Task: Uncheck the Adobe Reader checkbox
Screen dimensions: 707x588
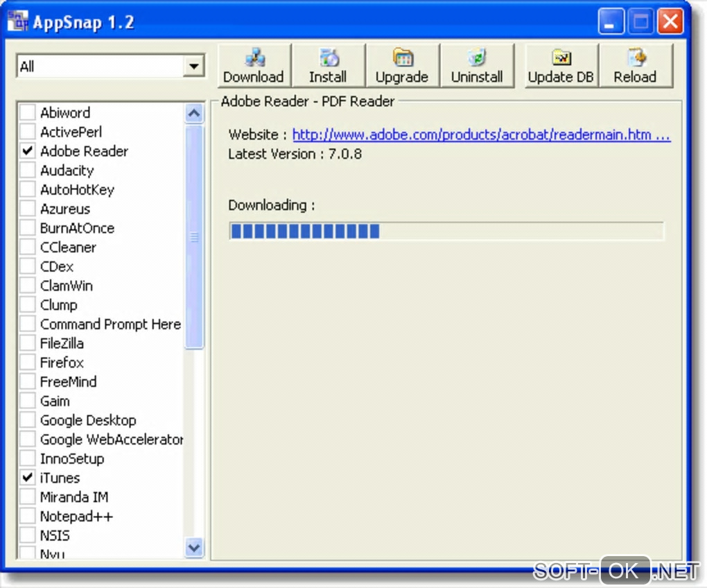Action: [28, 151]
